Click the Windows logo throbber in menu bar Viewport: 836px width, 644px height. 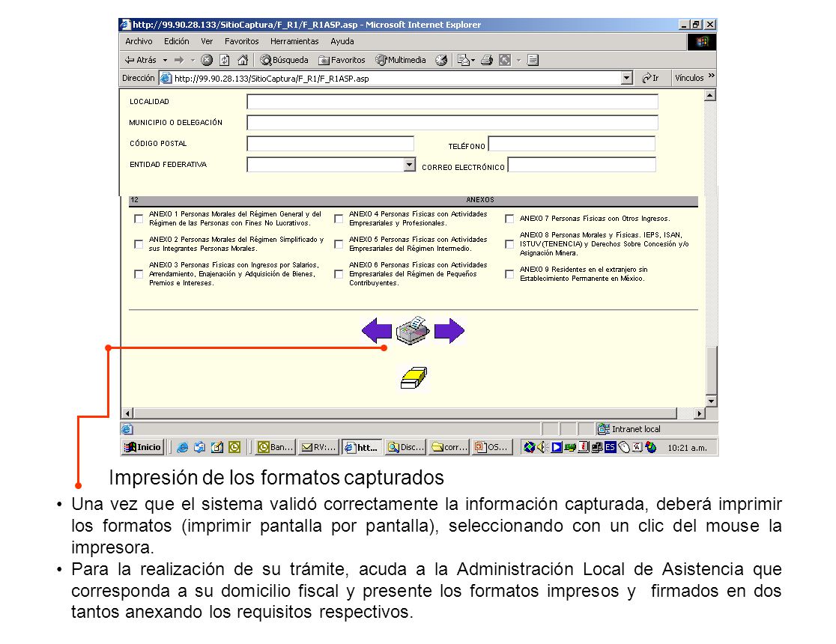(x=702, y=42)
